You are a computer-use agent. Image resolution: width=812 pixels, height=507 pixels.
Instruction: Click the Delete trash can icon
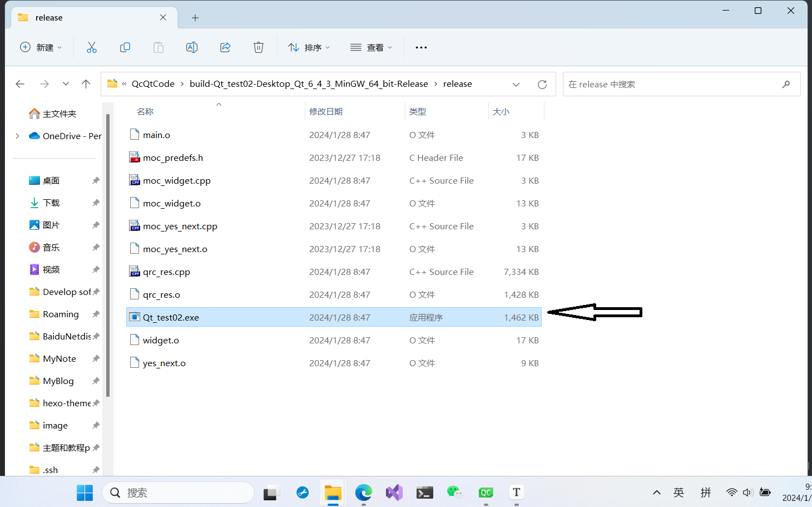259,47
